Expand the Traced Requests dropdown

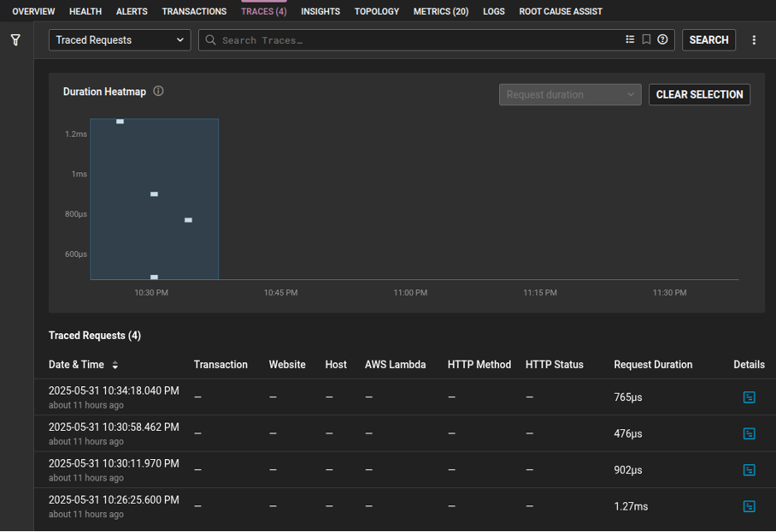[x=119, y=40]
